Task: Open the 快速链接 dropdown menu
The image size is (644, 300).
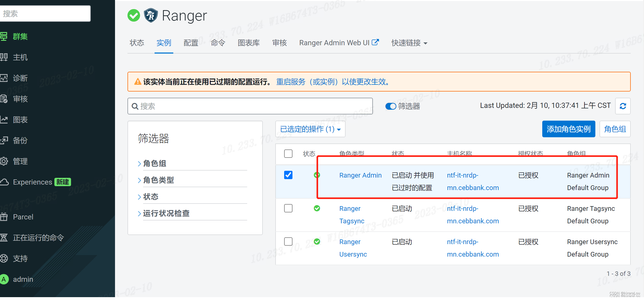Action: [x=409, y=43]
